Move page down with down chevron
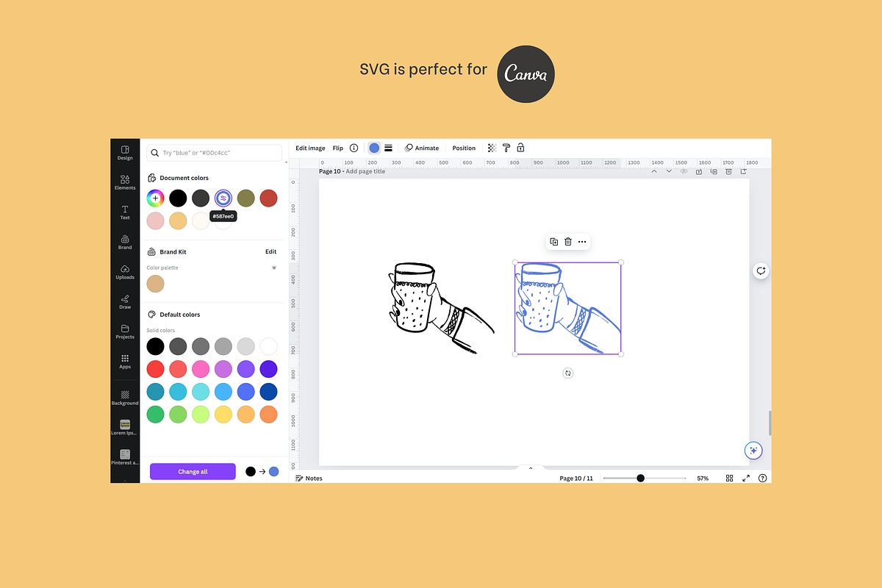This screenshot has width=882, height=588. click(668, 171)
